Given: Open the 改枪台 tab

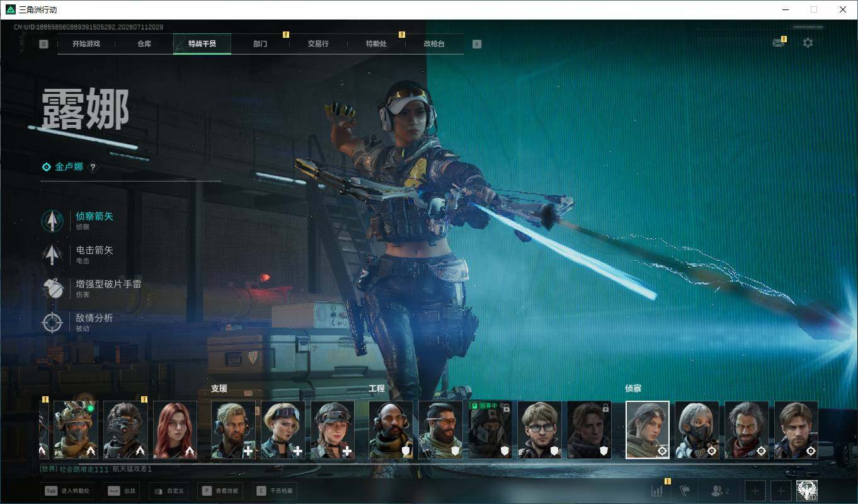Looking at the screenshot, I should click(434, 44).
